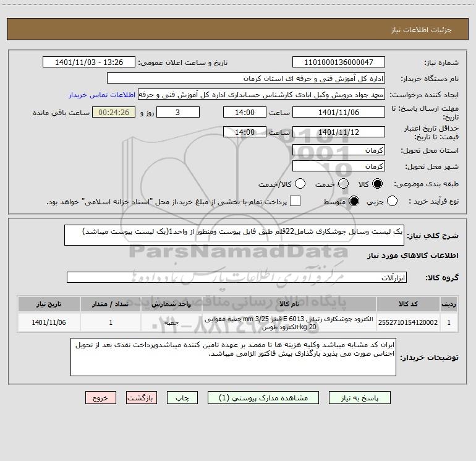Click the پاسخ به نیاز button
Viewport: 476px width, 461px height.
pos(360,398)
